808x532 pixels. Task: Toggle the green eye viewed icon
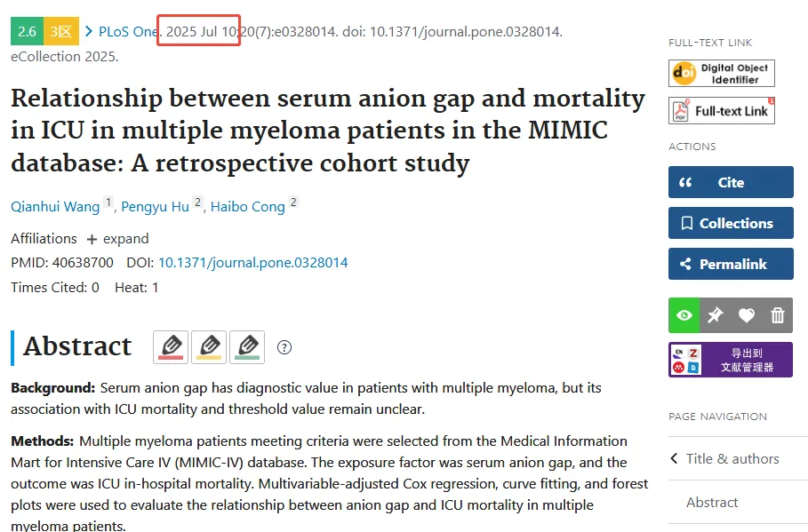pyautogui.click(x=684, y=315)
